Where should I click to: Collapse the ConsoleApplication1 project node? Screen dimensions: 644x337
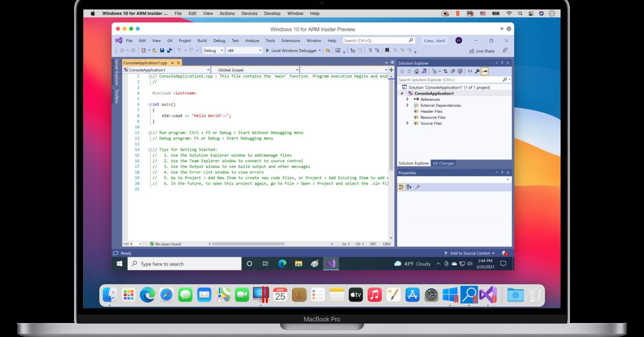(402, 93)
